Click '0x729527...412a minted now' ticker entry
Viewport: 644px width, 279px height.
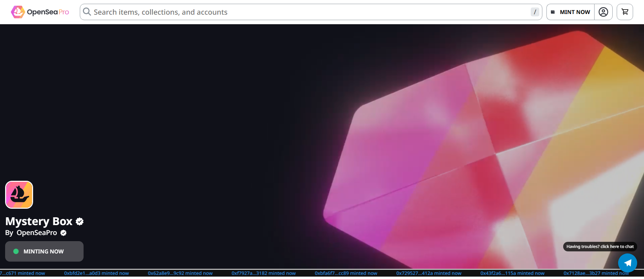click(x=429, y=273)
